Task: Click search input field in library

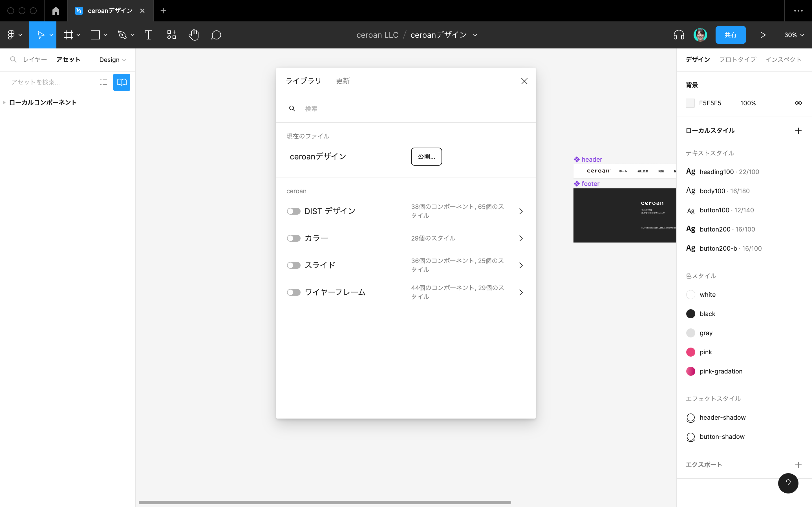Action: point(406,108)
